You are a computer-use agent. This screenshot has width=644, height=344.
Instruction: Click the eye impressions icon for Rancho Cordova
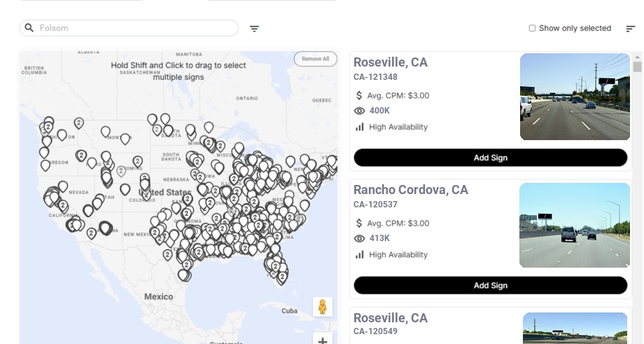point(360,238)
